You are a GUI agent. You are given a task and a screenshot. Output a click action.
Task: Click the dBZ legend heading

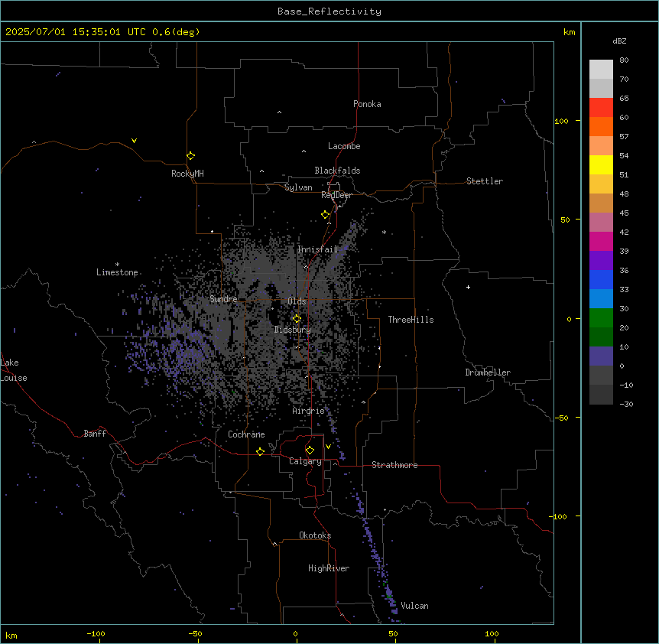pos(619,41)
